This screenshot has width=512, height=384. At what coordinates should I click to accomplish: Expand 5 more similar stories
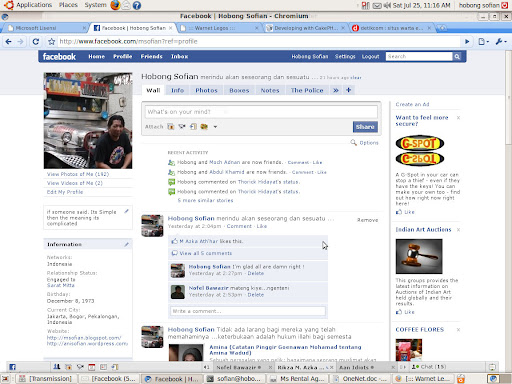coord(205,200)
